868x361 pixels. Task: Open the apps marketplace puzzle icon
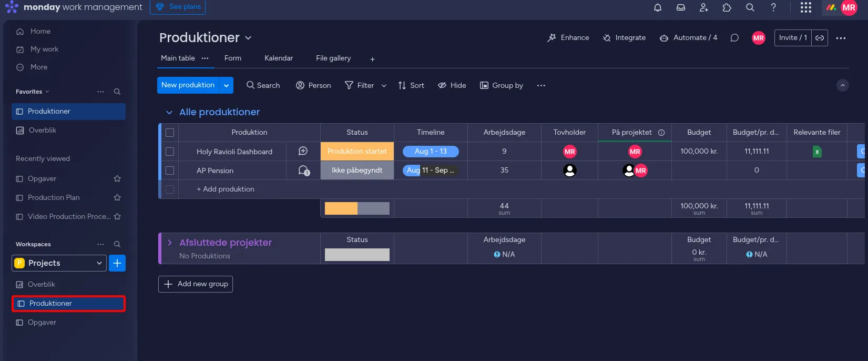(727, 7)
